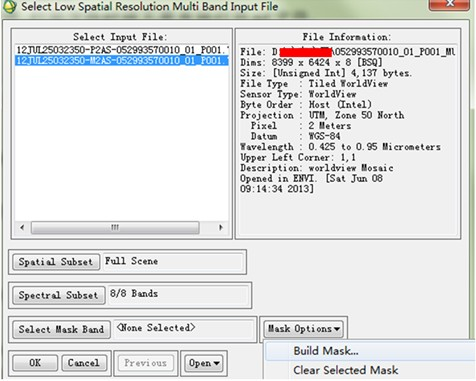The image size is (476, 381).
Task: Click the ENVI icon in the title bar
Action: 9,7
